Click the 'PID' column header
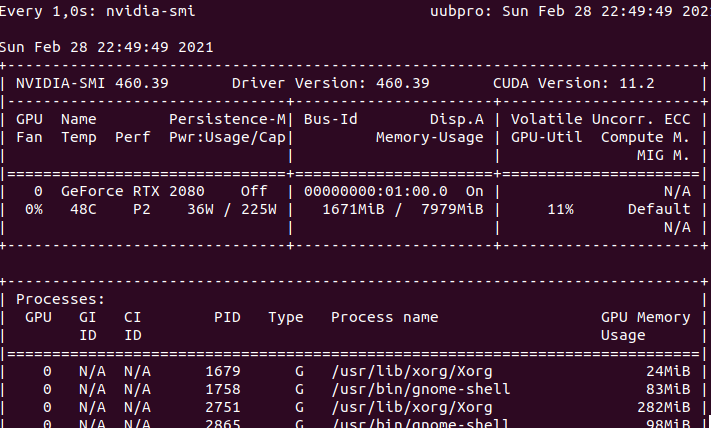711x428 pixels. (x=227, y=317)
